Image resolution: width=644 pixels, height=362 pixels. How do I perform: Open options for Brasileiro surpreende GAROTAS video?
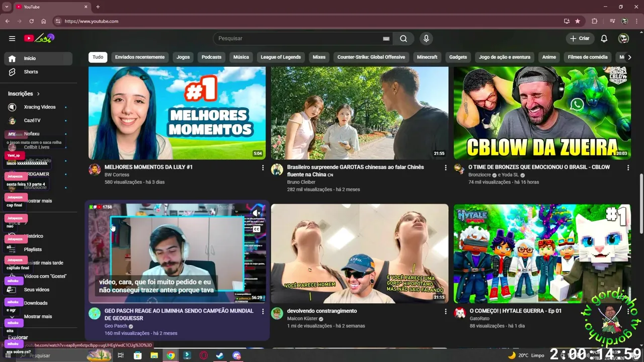click(445, 167)
